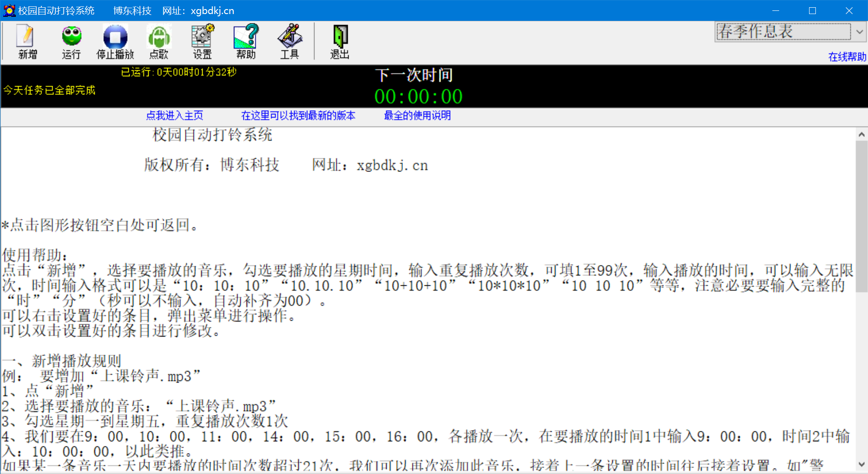This screenshot has height=474, width=868.
Task: Click the 例：要增加“上课铃声.mp3” line
Action: [101, 376]
